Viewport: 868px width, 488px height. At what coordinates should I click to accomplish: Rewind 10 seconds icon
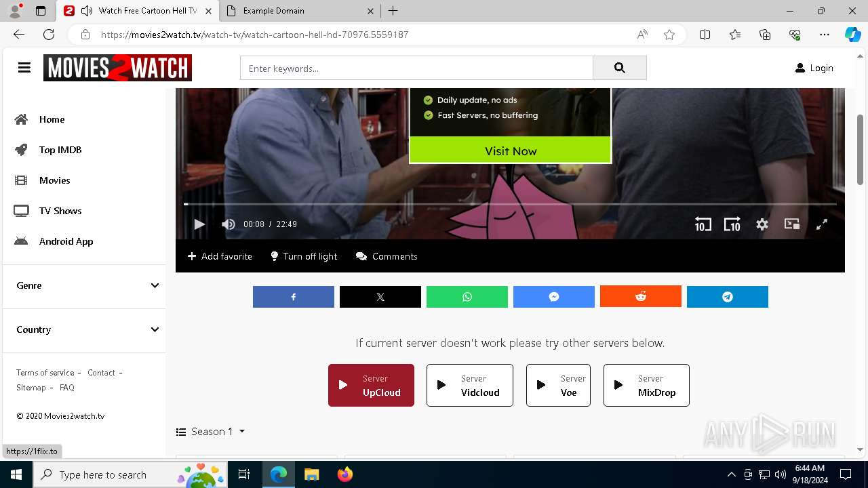point(703,224)
